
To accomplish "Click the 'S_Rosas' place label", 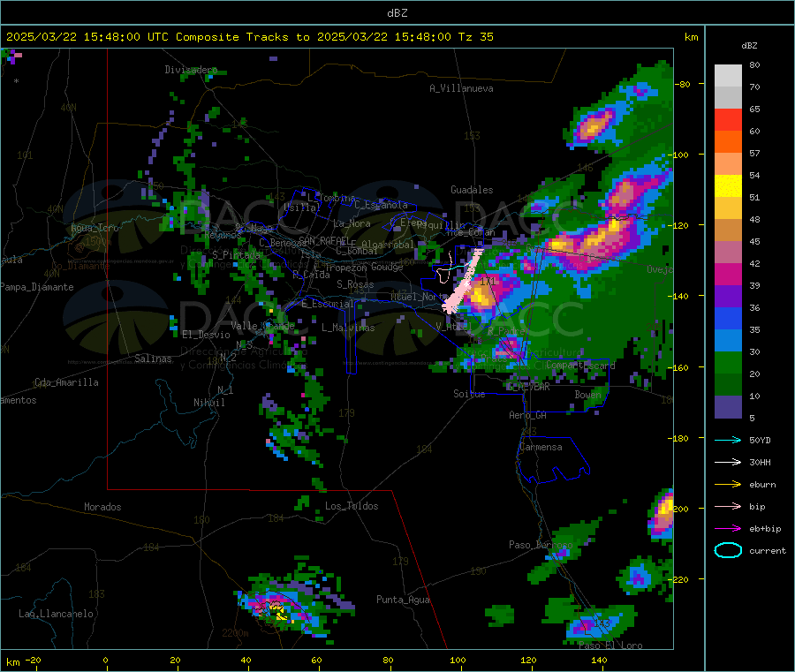I will tap(355, 285).
